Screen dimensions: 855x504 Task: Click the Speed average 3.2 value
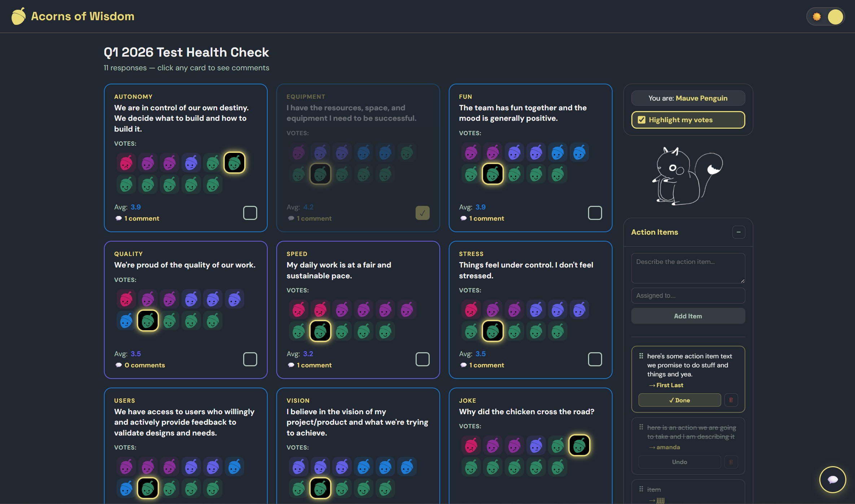click(x=308, y=354)
